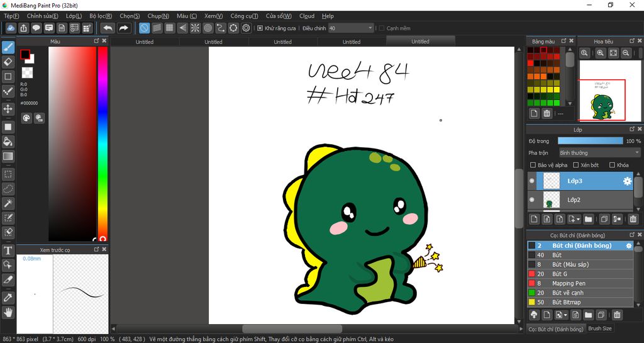Viewport: 644px width, 343px height.
Task: Open Lớp3 layer settings gear
Action: pos(627,181)
